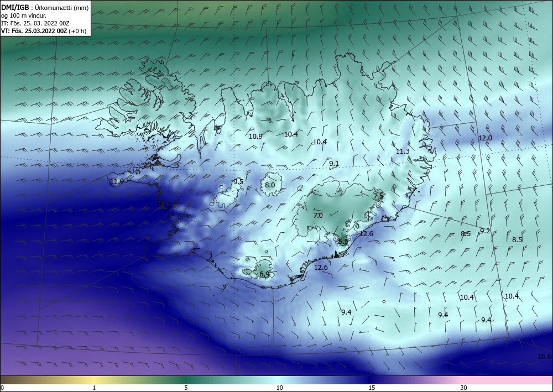The width and height of the screenshot is (553, 392).
Task: Select the 'og 100 m vindur.' caption line
Action: tap(24, 15)
